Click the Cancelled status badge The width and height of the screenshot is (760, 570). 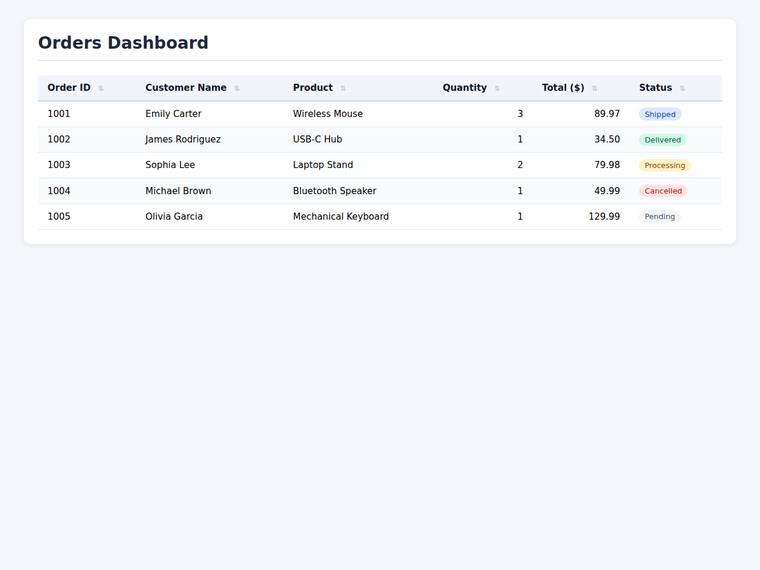coord(663,191)
